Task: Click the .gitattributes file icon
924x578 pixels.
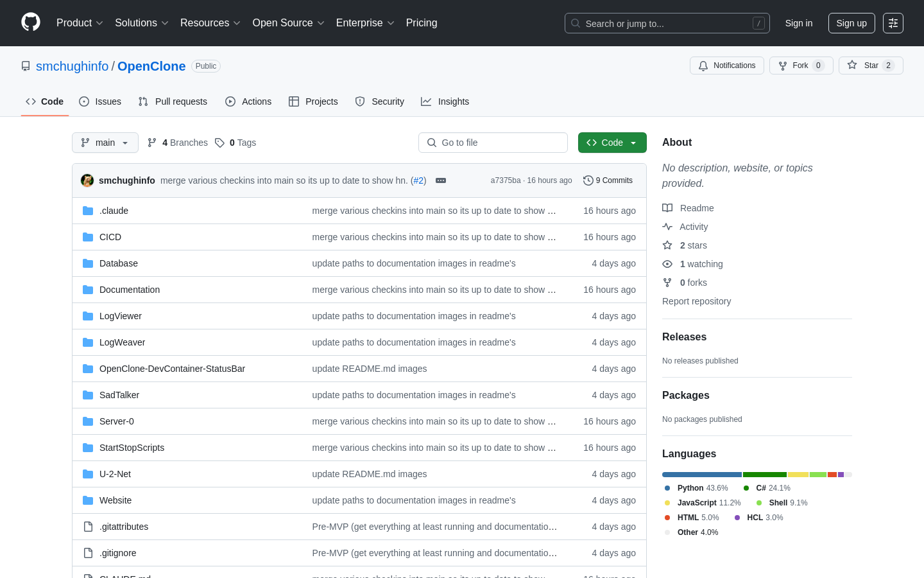Action: (x=88, y=527)
